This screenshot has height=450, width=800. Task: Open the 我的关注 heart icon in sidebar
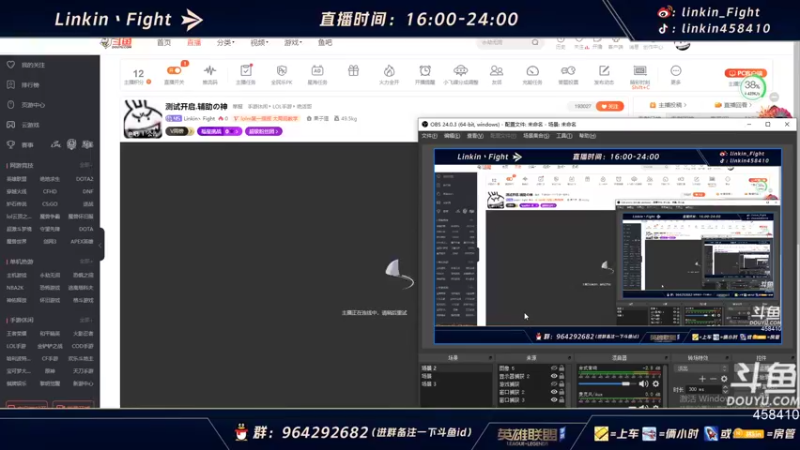[11, 65]
